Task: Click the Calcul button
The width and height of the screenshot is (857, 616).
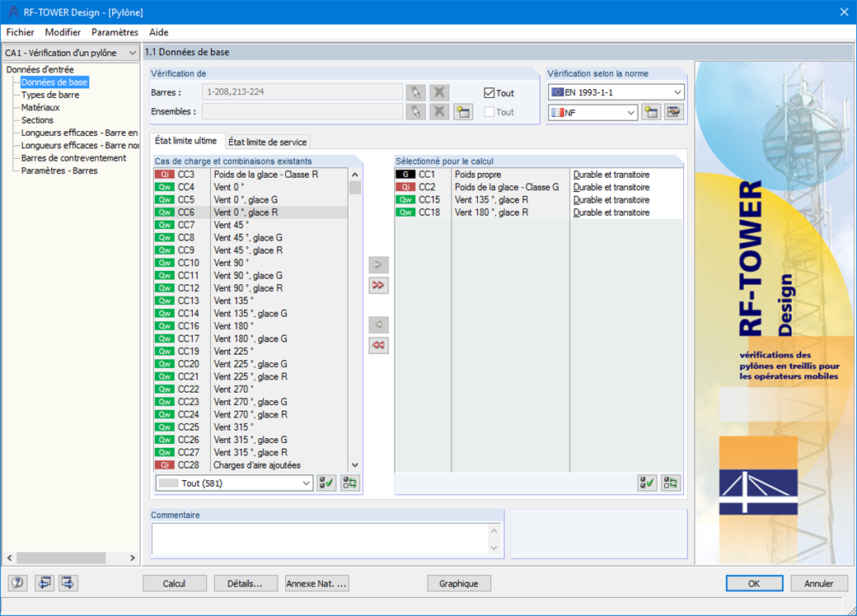Action: (x=175, y=583)
